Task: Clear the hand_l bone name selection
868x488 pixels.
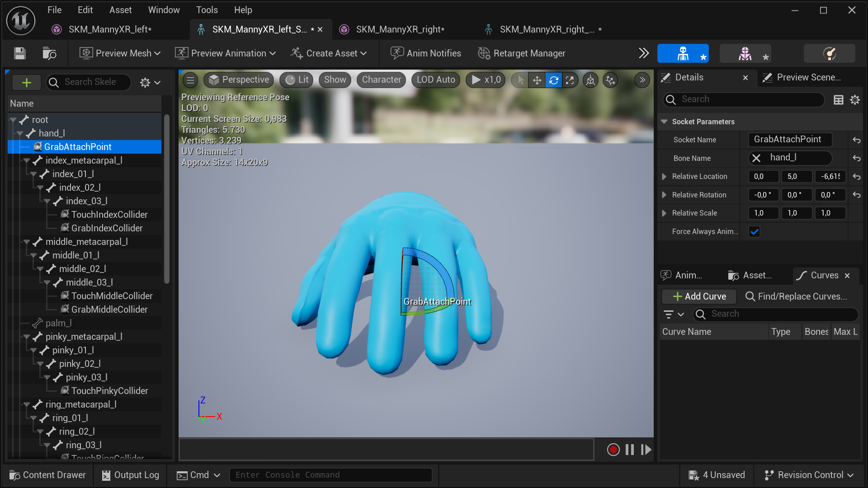Action: tap(756, 158)
